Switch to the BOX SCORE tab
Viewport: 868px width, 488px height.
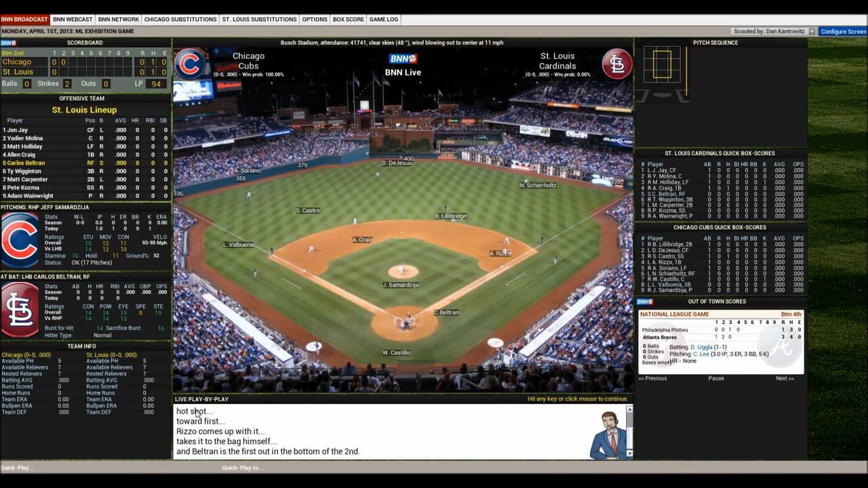[x=348, y=19]
